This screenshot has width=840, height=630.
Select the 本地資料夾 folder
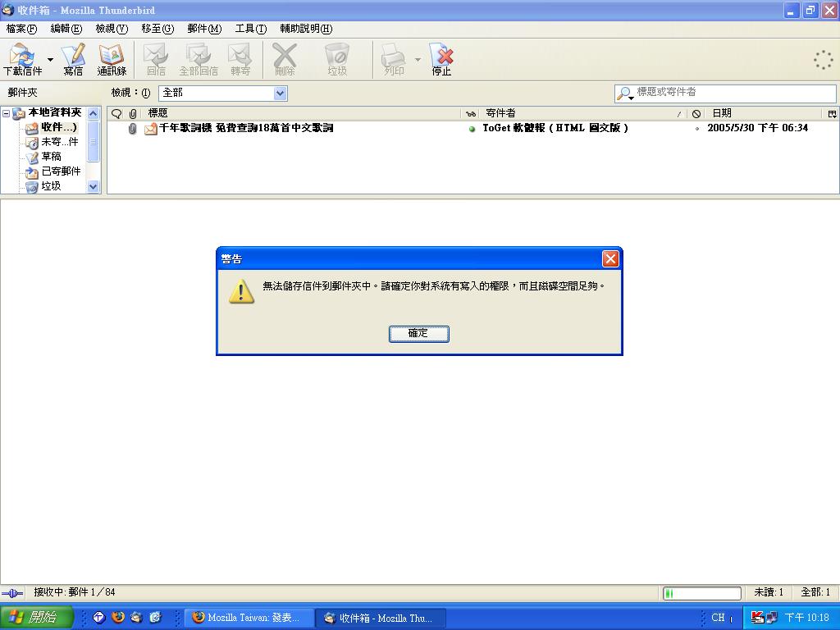pyautogui.click(x=55, y=112)
